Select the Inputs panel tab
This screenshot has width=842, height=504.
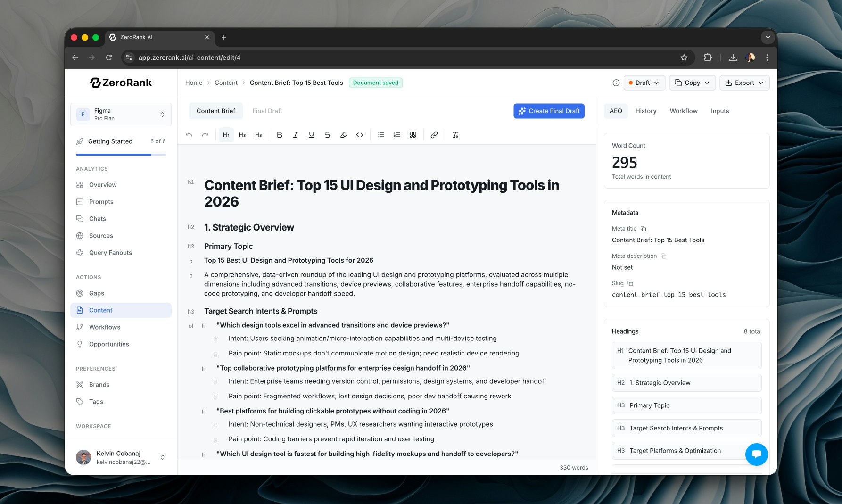pos(720,111)
